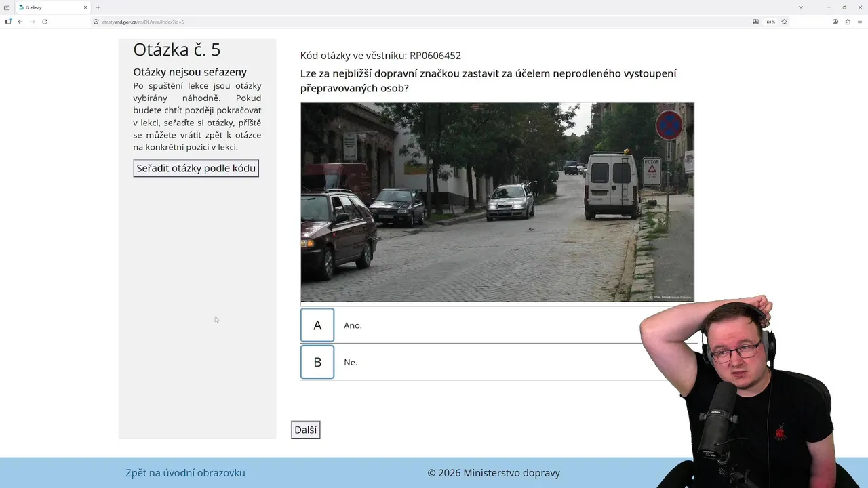
Task: Click the 2026 Ministerstvo dopravy footer text
Action: [x=494, y=473]
